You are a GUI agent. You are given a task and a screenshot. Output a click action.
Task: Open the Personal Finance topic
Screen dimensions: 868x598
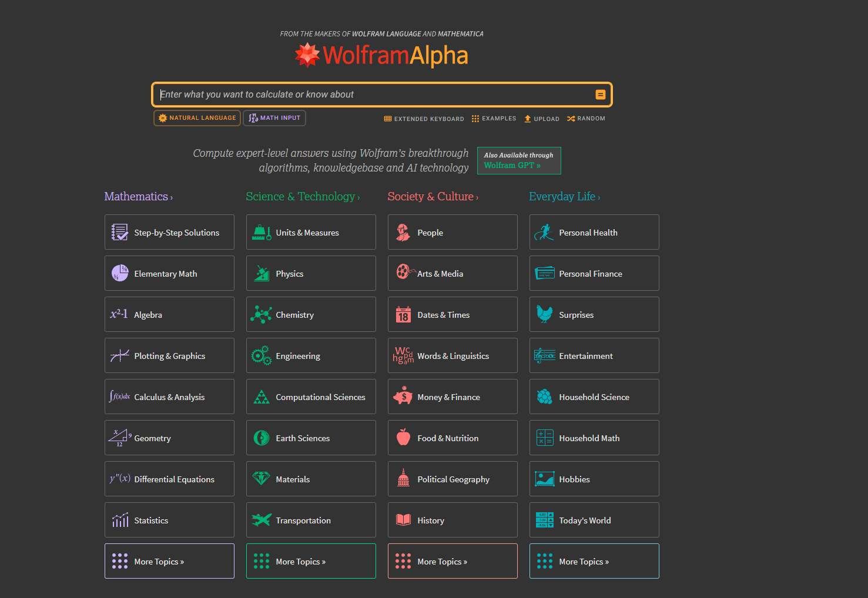(x=594, y=273)
